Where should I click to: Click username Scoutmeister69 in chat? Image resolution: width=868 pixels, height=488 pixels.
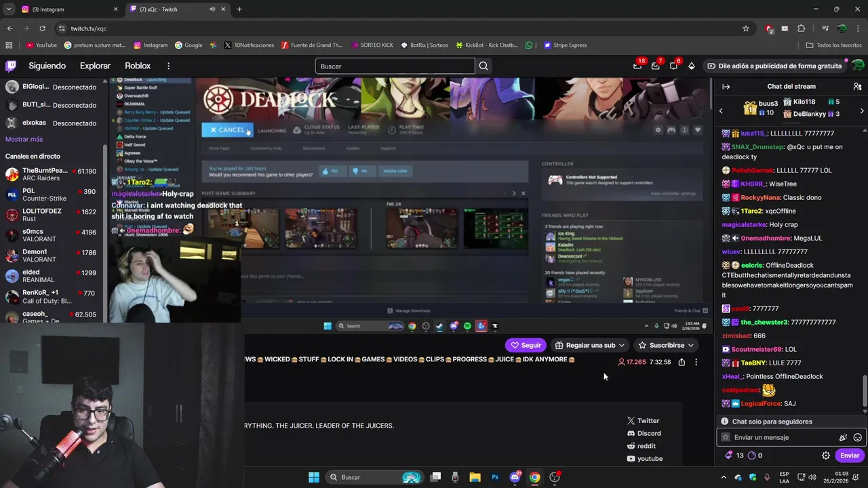[757, 350]
